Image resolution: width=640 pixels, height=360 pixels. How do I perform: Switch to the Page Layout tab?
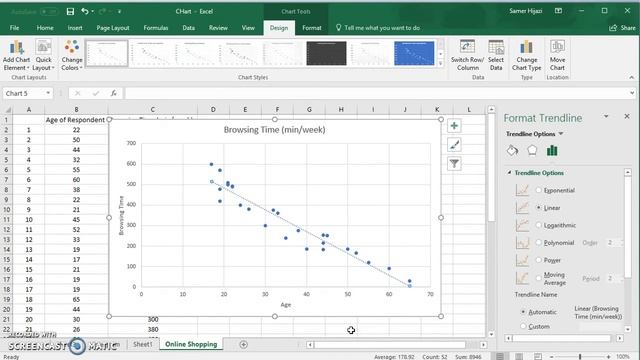click(113, 28)
